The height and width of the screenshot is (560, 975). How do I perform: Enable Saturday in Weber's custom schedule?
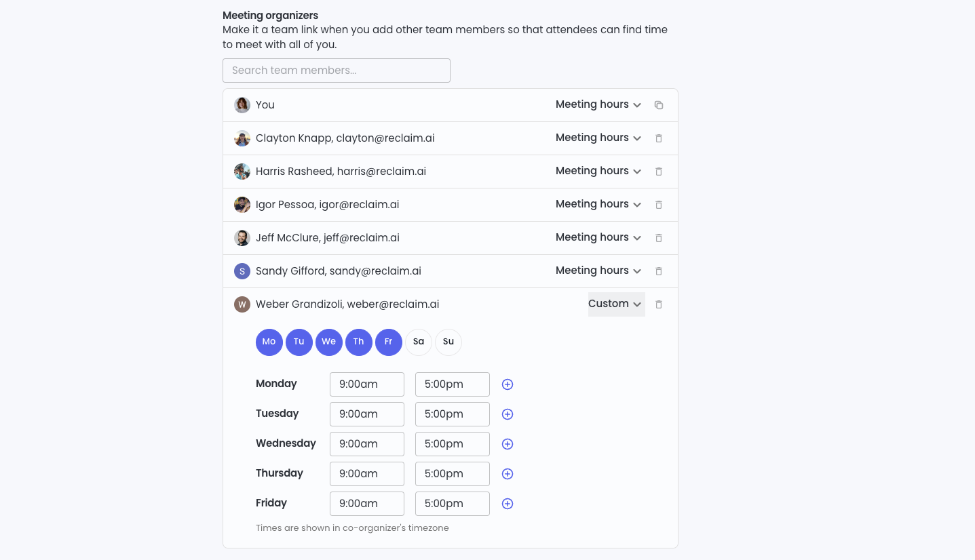[419, 342]
